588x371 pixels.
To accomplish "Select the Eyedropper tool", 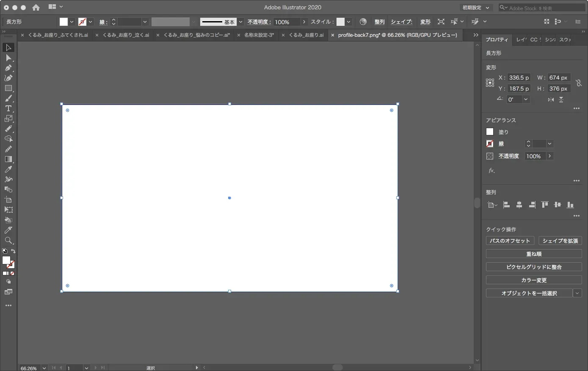I will pyautogui.click(x=8, y=169).
